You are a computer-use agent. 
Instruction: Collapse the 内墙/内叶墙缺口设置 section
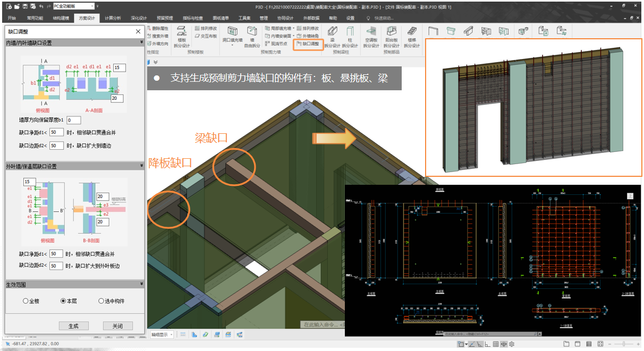pyautogui.click(x=141, y=42)
